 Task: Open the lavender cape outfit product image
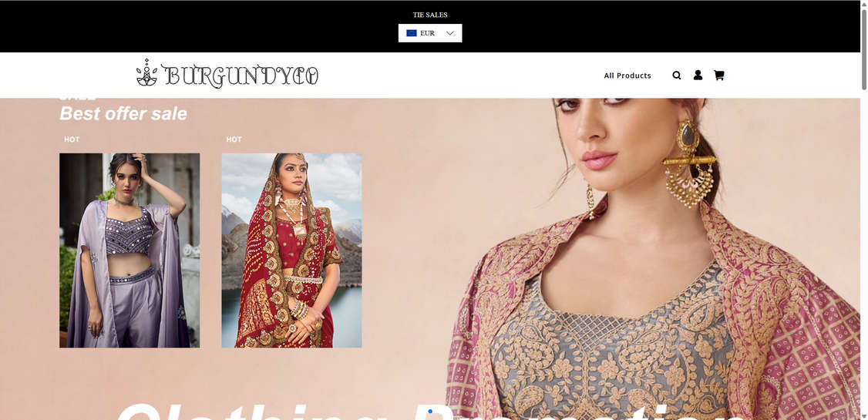(130, 250)
